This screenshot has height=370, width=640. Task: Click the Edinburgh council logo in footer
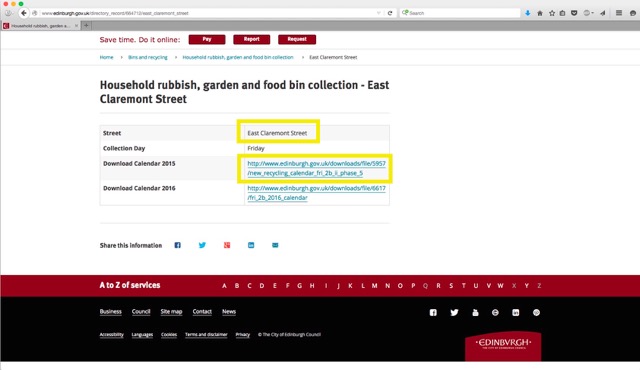(503, 346)
